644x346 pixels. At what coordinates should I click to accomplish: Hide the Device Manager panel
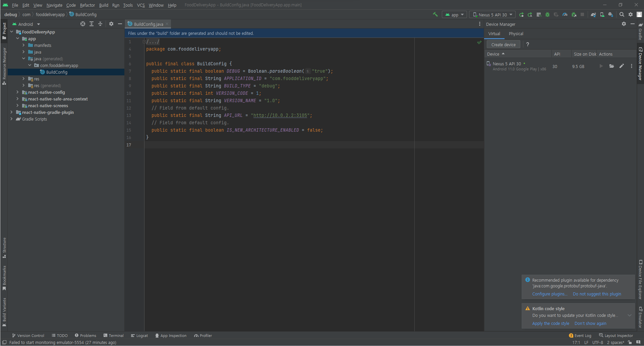633,24
